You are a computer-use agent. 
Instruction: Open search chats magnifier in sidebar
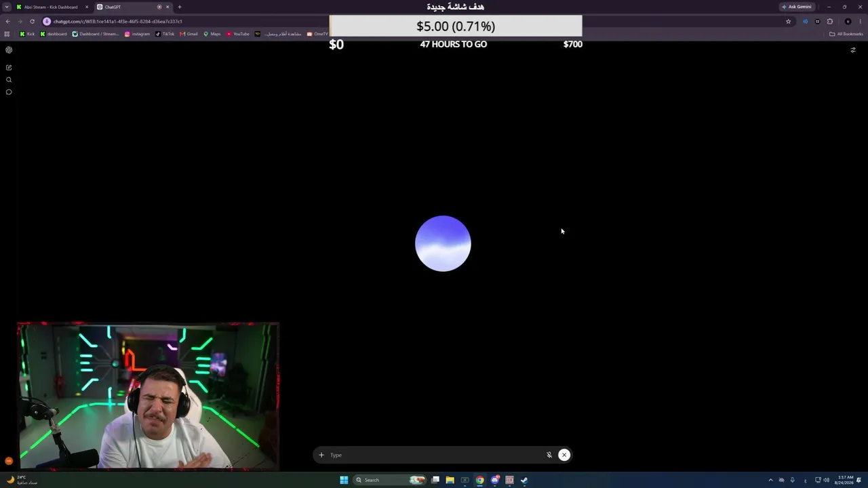tap(9, 80)
